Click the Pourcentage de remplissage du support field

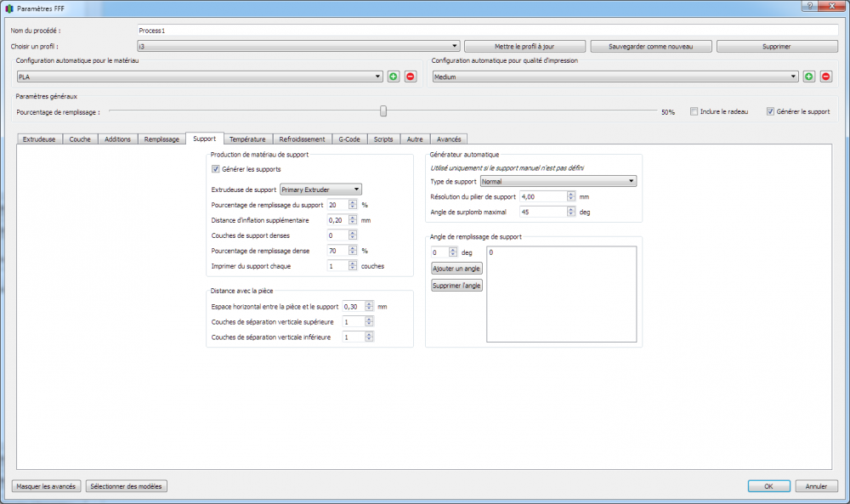342,205
